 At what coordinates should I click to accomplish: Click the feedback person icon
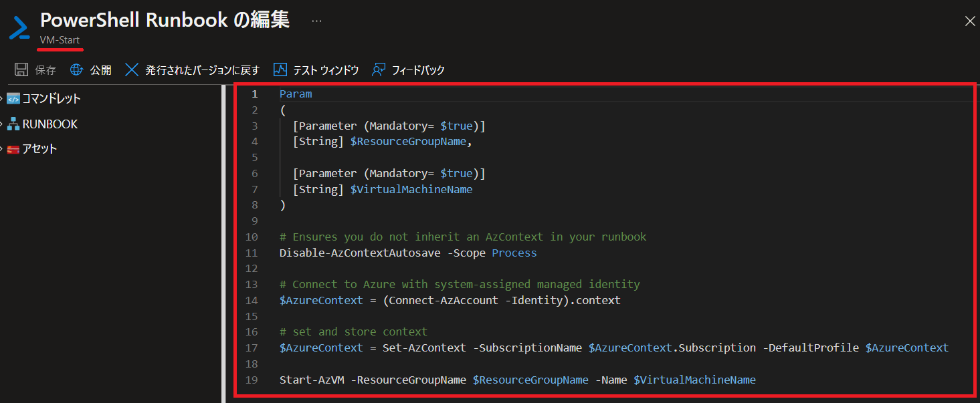[379, 70]
